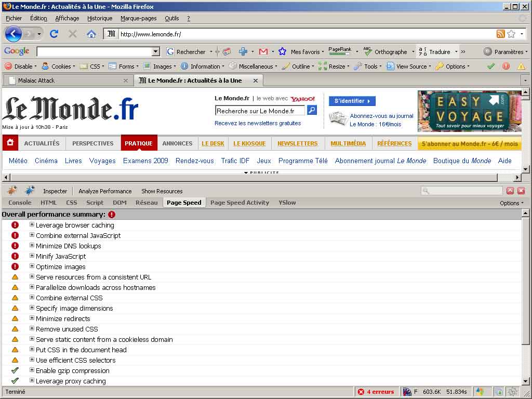
Task: Open the Fichier menu
Action: 14,18
